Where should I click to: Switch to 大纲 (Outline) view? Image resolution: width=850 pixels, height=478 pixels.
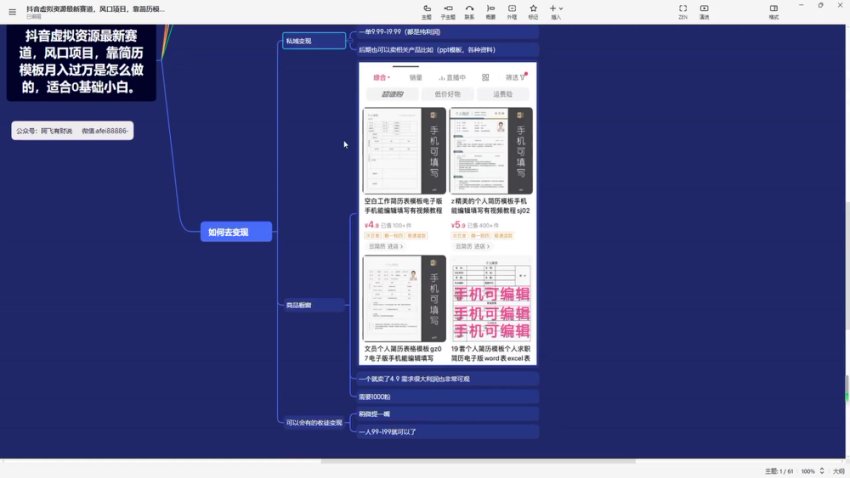(837, 470)
